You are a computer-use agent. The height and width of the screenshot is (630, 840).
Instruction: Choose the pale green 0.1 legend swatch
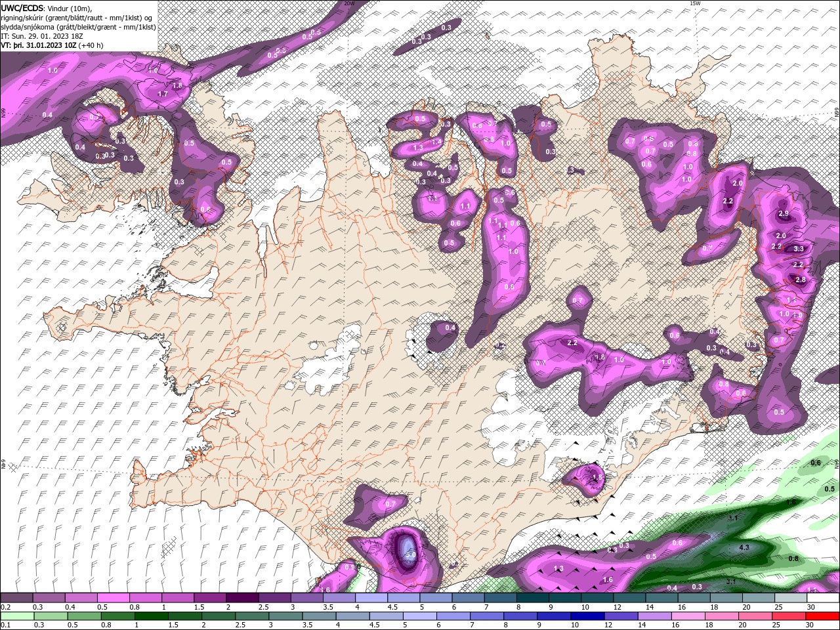(16, 616)
